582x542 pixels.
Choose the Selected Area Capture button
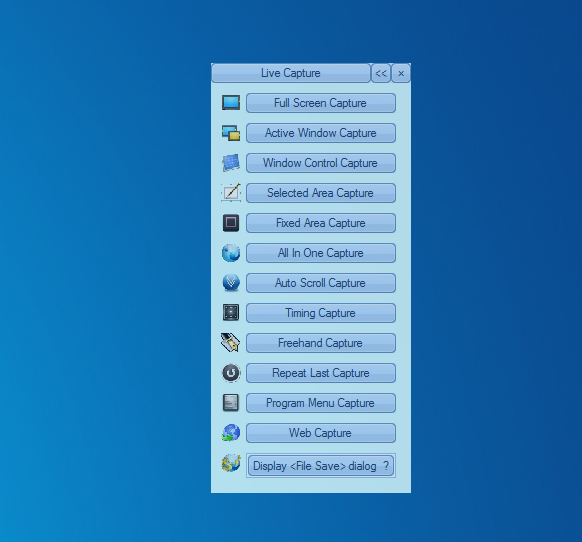tap(321, 193)
